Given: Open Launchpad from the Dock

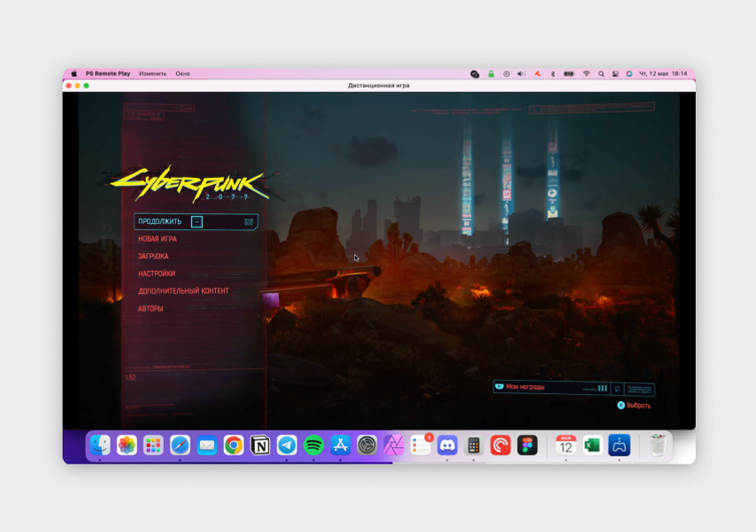Looking at the screenshot, I should pos(153,445).
